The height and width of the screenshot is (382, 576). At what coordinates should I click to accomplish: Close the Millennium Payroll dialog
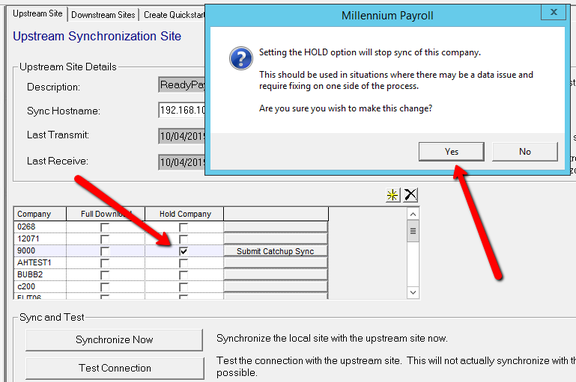point(554,12)
